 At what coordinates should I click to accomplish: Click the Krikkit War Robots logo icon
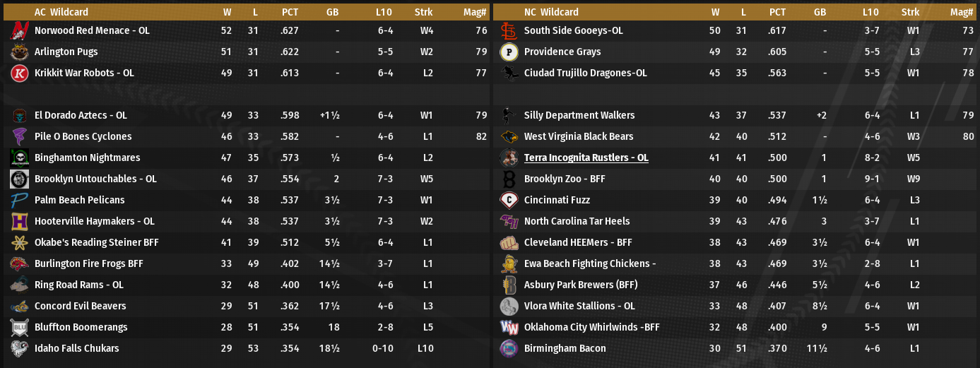[19, 73]
